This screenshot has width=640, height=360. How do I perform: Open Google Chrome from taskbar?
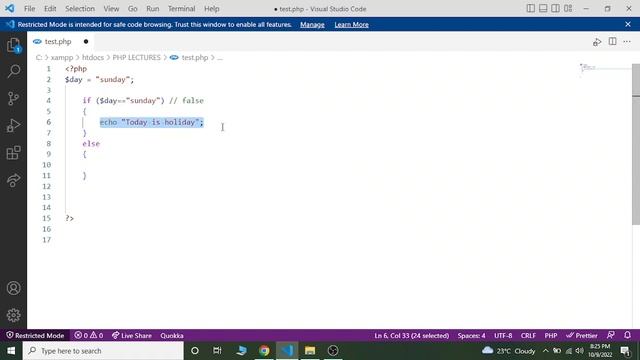(x=264, y=351)
